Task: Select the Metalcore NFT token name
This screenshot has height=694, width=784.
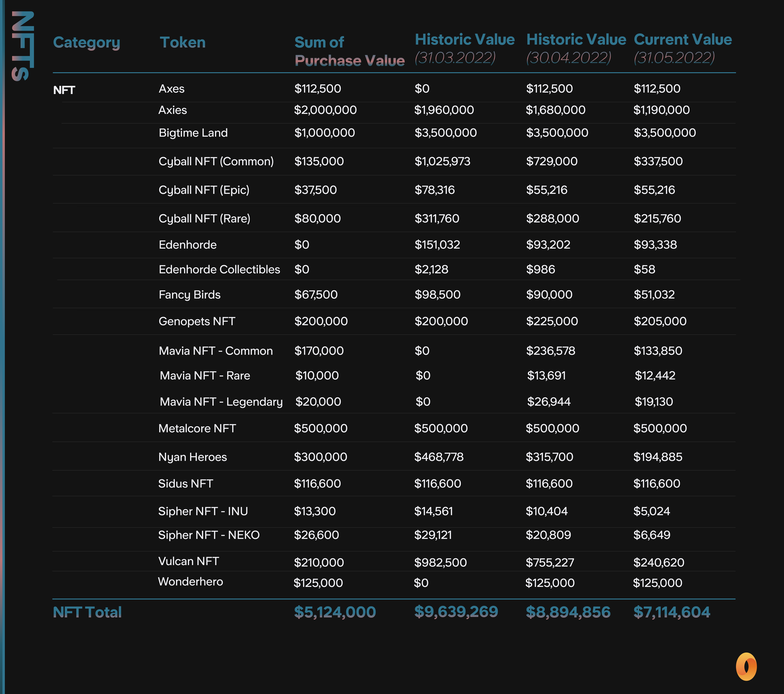Action: 197,428
